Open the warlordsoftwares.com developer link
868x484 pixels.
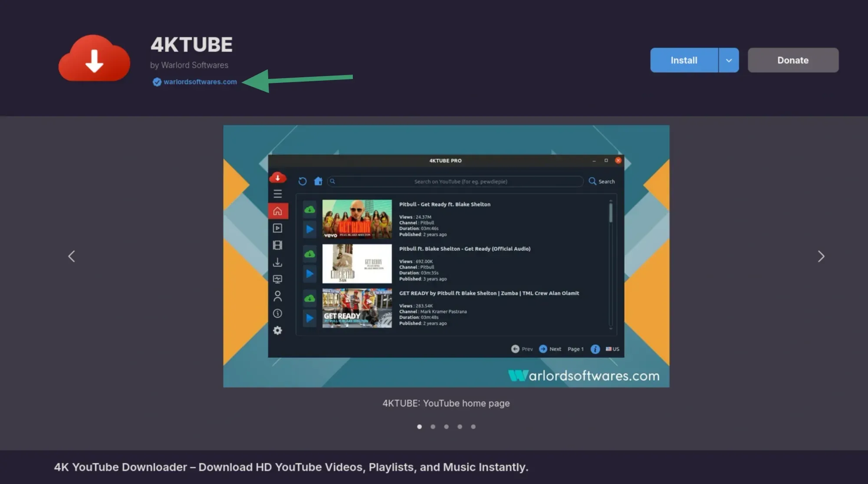pyautogui.click(x=200, y=82)
